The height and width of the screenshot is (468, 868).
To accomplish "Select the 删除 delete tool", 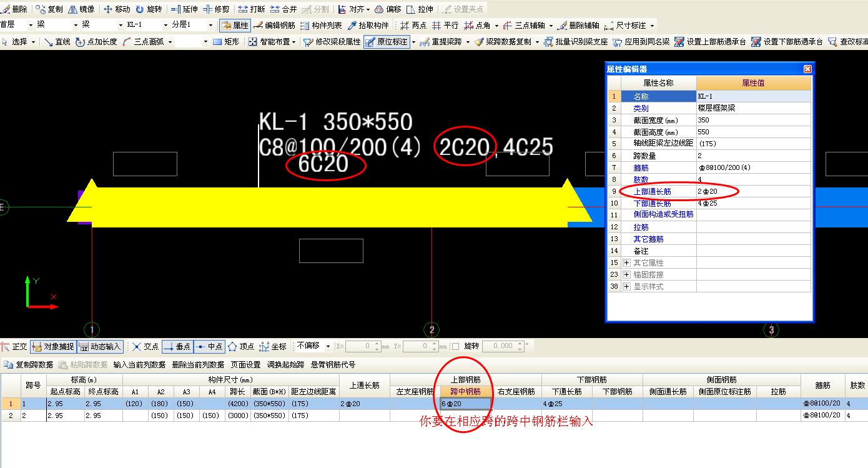I will pos(14,9).
